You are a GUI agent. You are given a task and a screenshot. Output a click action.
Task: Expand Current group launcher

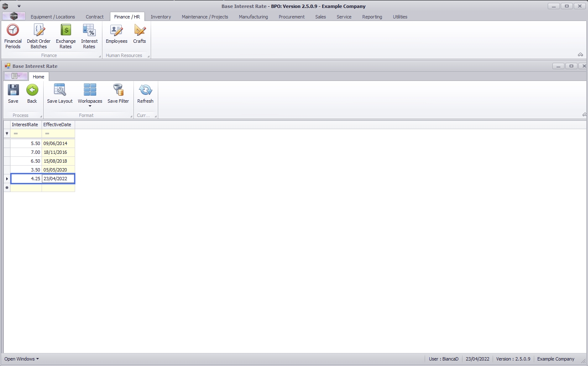coord(156,116)
